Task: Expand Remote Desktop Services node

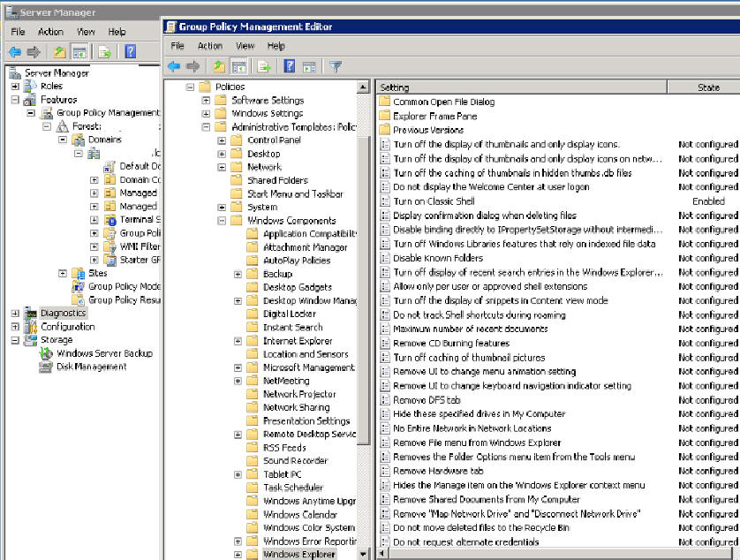Action: pyautogui.click(x=238, y=435)
